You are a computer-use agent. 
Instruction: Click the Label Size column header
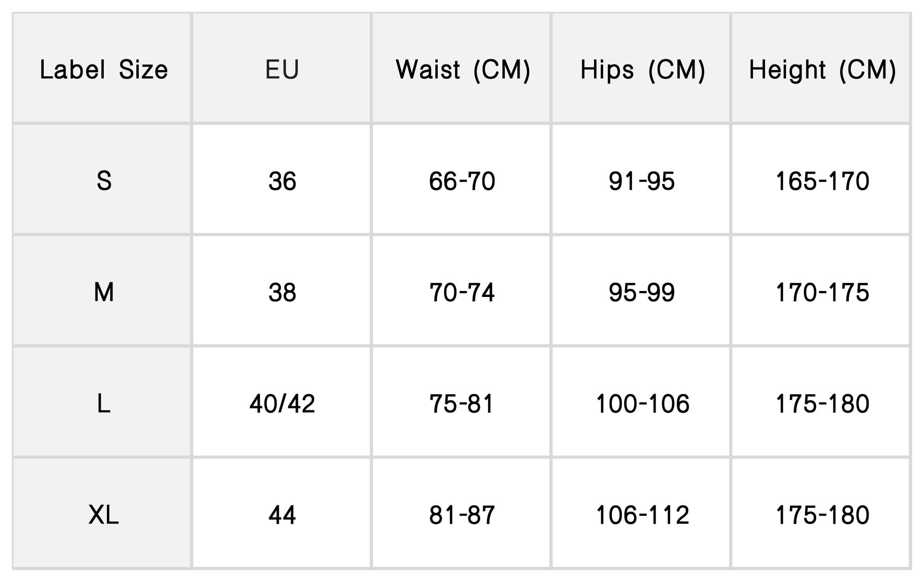(x=103, y=70)
